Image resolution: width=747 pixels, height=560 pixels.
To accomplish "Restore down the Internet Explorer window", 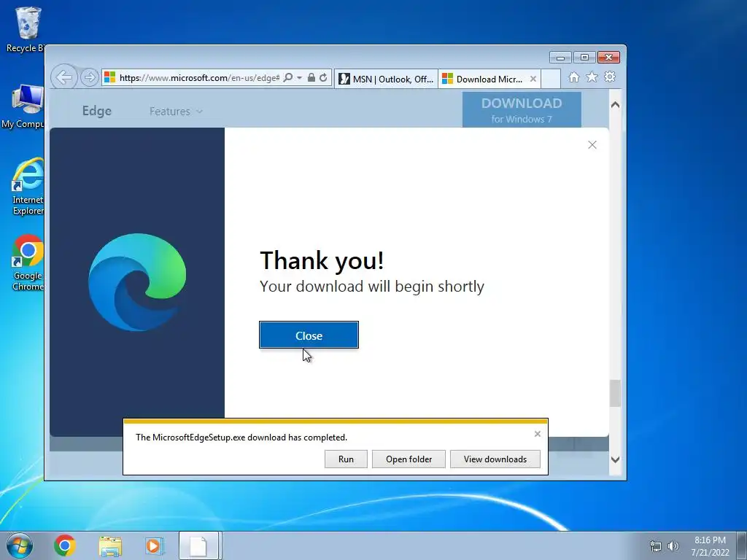I will (584, 58).
